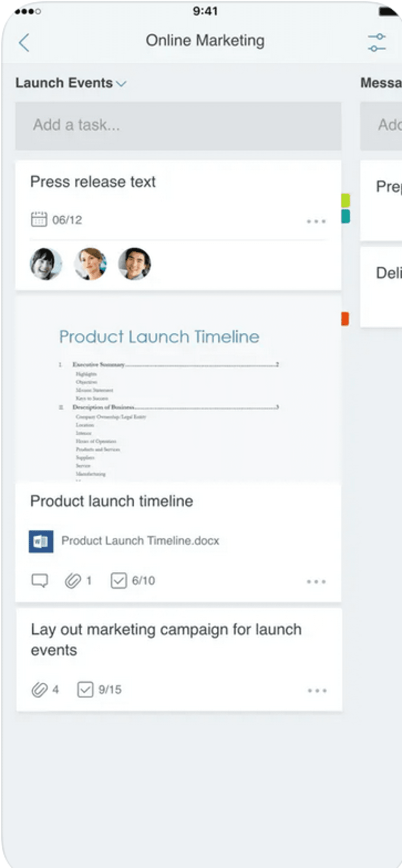Open the filter settings sliders icon
The height and width of the screenshot is (868, 402).
point(377,42)
